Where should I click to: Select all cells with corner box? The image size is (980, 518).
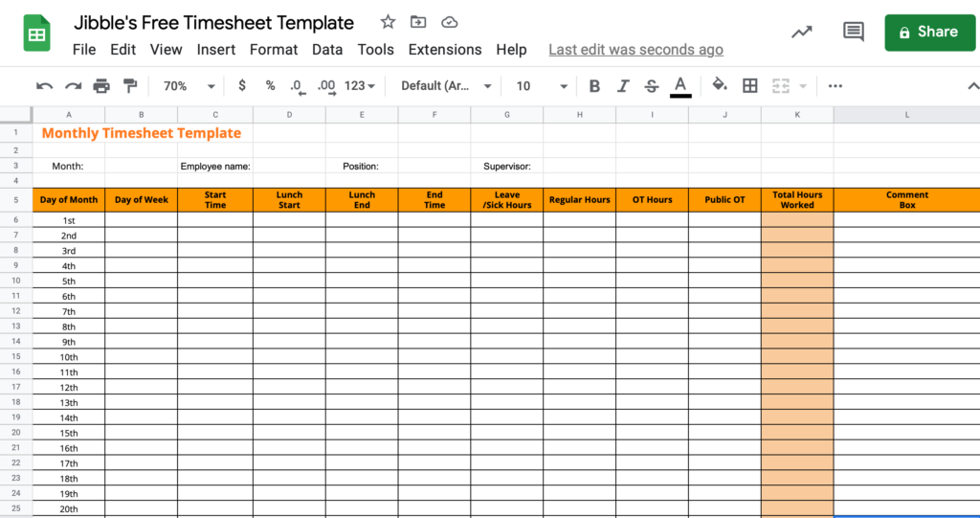pyautogui.click(x=16, y=115)
